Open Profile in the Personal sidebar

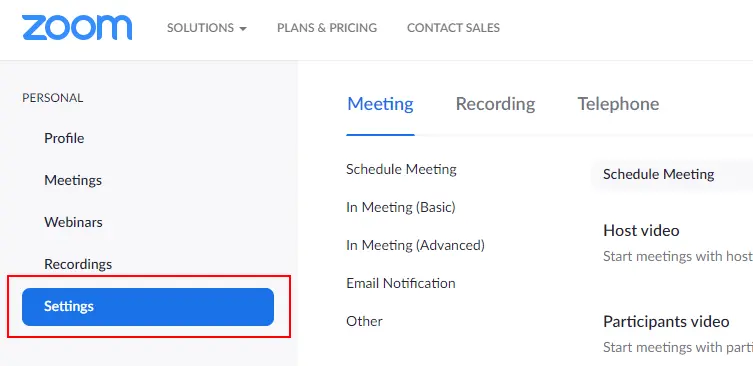[64, 138]
